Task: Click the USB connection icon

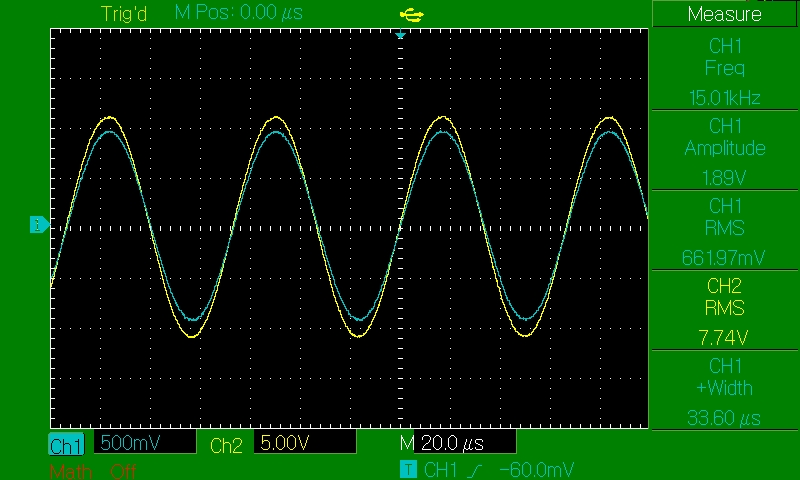Action: point(410,14)
